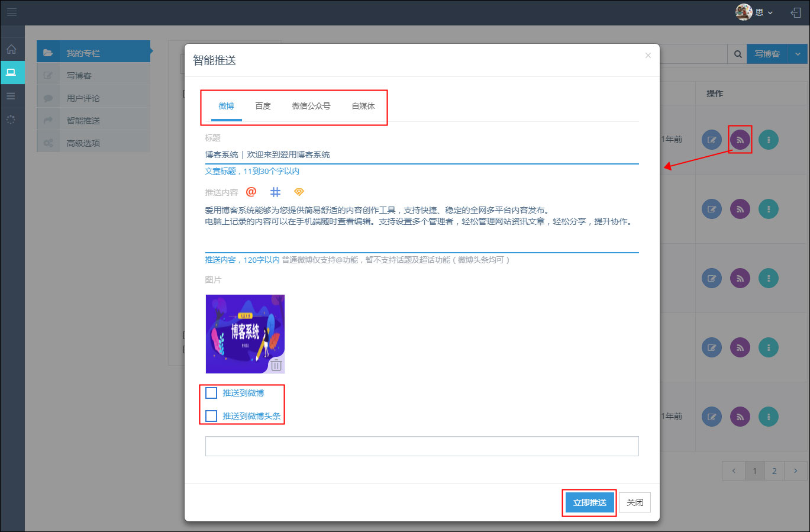810x532 pixels.
Task: Click the edit icon in the fourth row
Action: [x=712, y=347]
